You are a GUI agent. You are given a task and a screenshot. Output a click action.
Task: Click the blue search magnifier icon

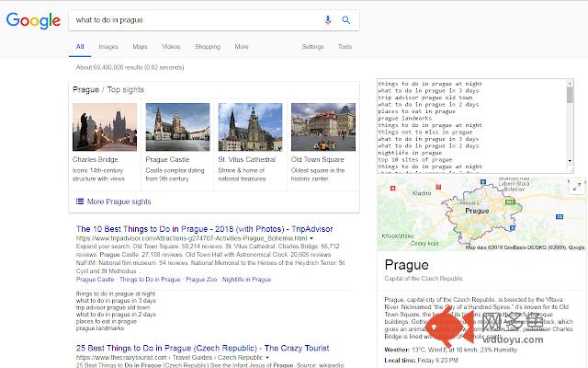pyautogui.click(x=346, y=20)
